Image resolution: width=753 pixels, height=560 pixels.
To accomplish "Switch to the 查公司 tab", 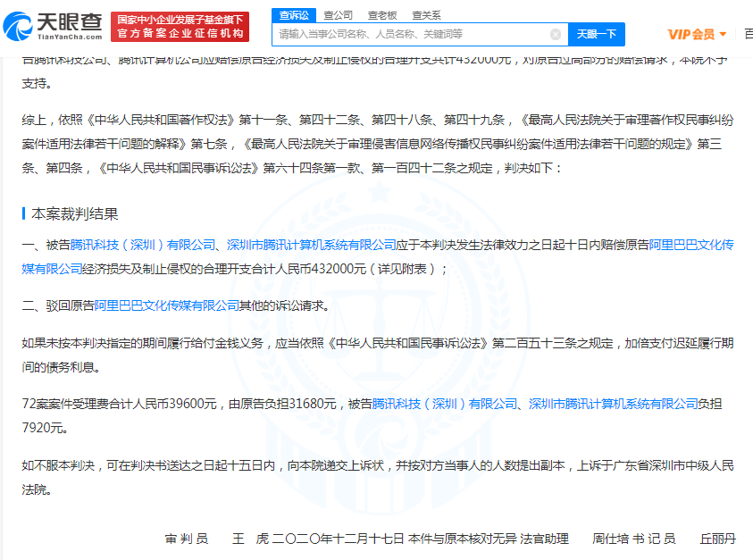I will [339, 15].
